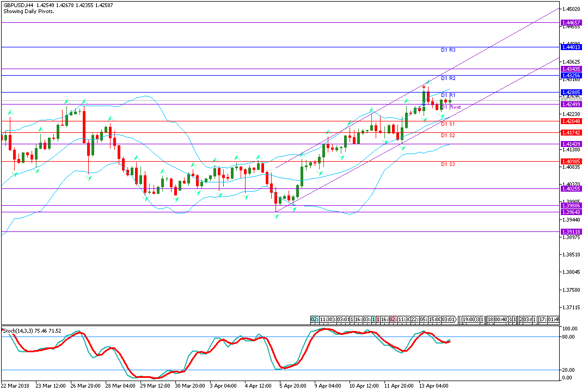Click the 1.41742 red price tag
The image size is (588, 392).
click(x=571, y=133)
